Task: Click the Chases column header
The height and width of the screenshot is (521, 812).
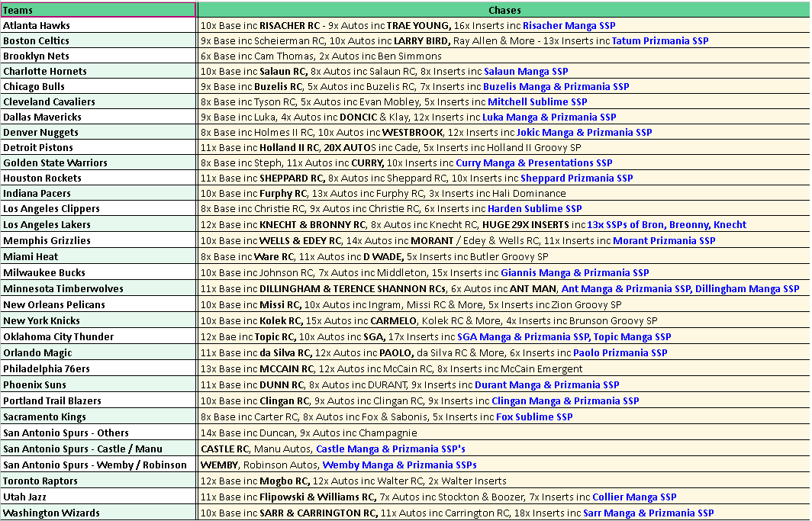Action: pyautogui.click(x=504, y=10)
